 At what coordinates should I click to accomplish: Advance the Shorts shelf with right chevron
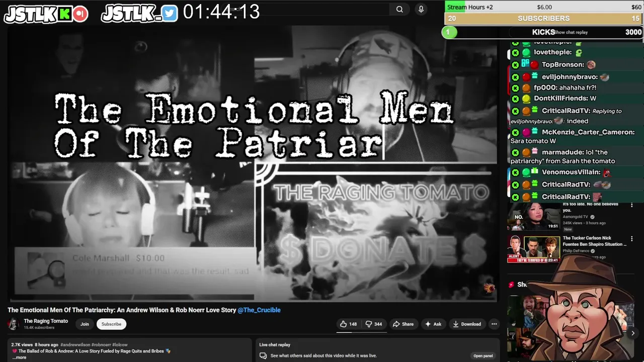pos(633,333)
